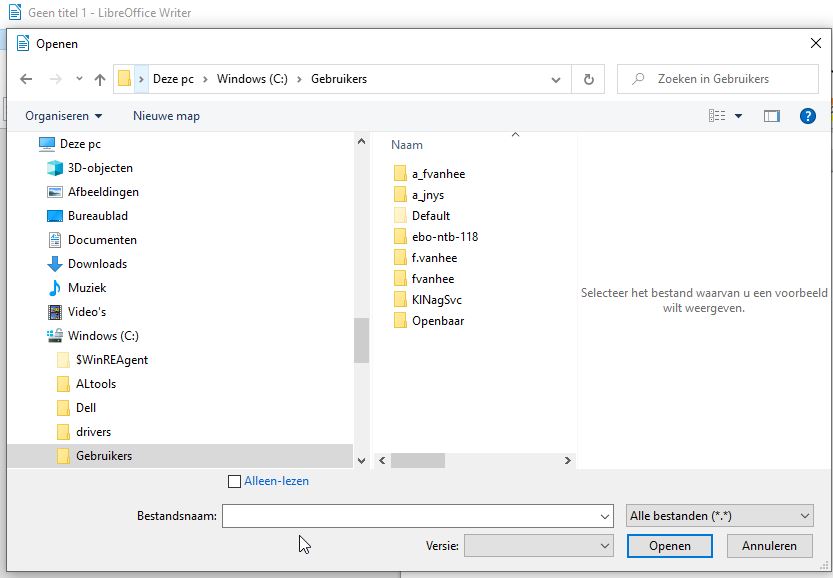Refresh the Gebruikers folder view
Image resolution: width=833 pixels, height=578 pixels.
(589, 79)
